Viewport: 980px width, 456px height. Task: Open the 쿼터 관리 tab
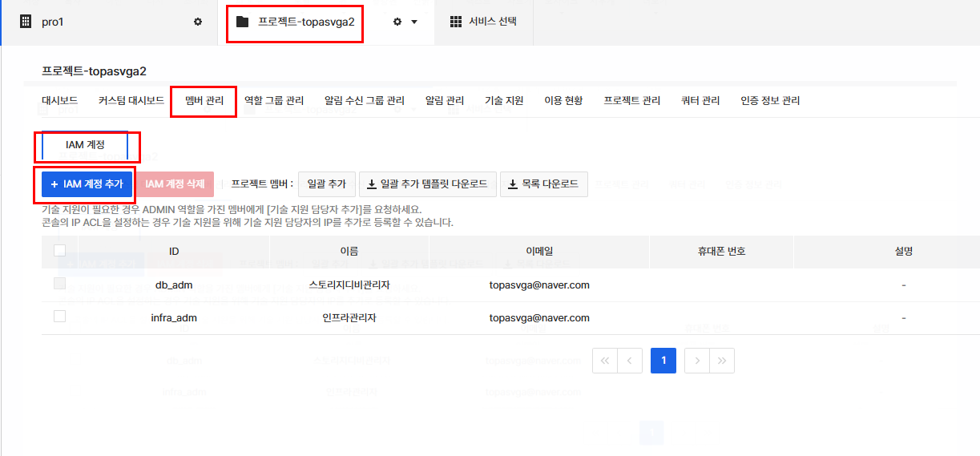point(700,100)
